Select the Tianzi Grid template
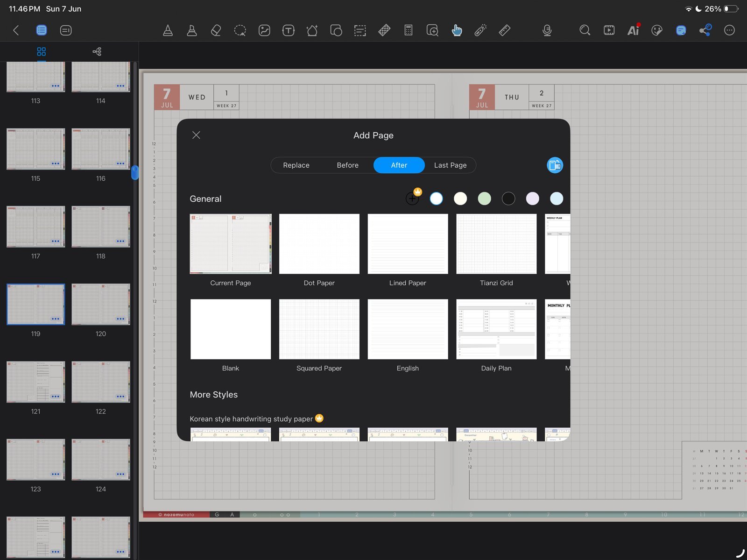Image resolution: width=747 pixels, height=560 pixels. (496, 244)
